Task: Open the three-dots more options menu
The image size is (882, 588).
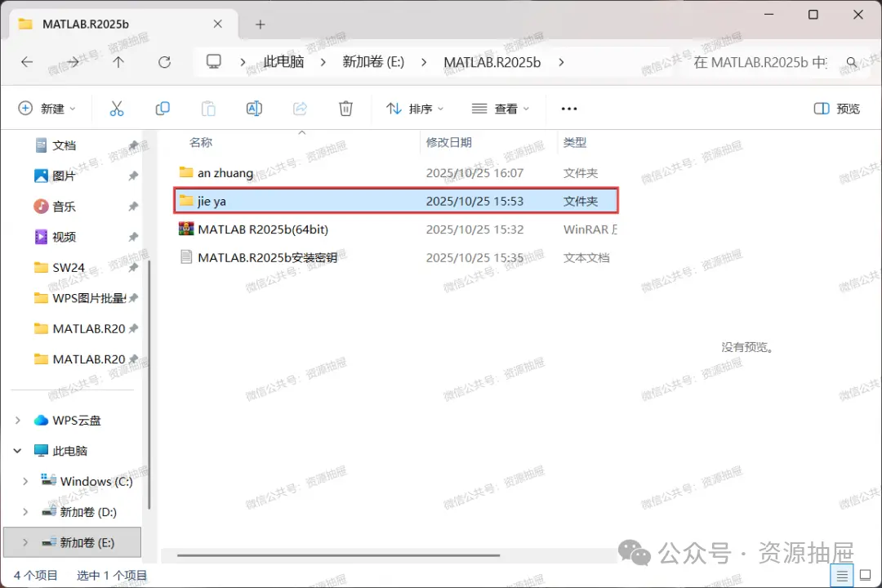Action: tap(568, 109)
